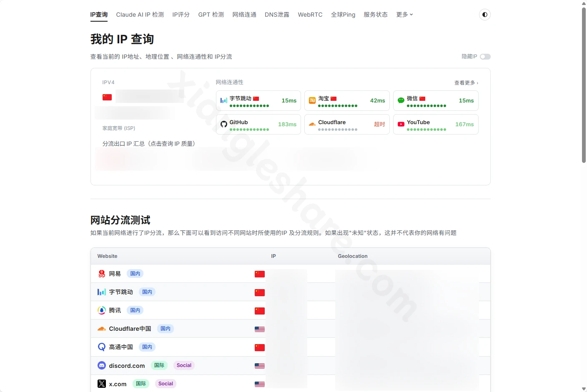587x392 pixels.
Task: Click the 字节跳动 logo in the table row
Action: [102, 292]
